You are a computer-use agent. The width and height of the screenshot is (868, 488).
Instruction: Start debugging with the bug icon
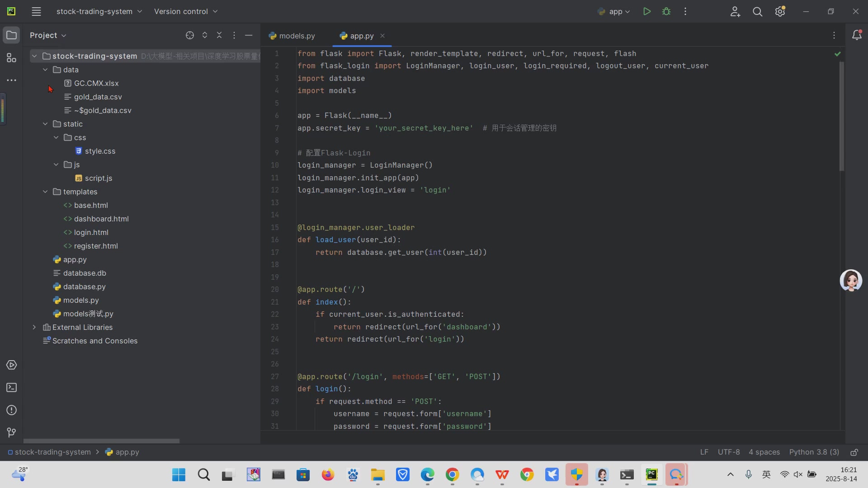(x=666, y=11)
